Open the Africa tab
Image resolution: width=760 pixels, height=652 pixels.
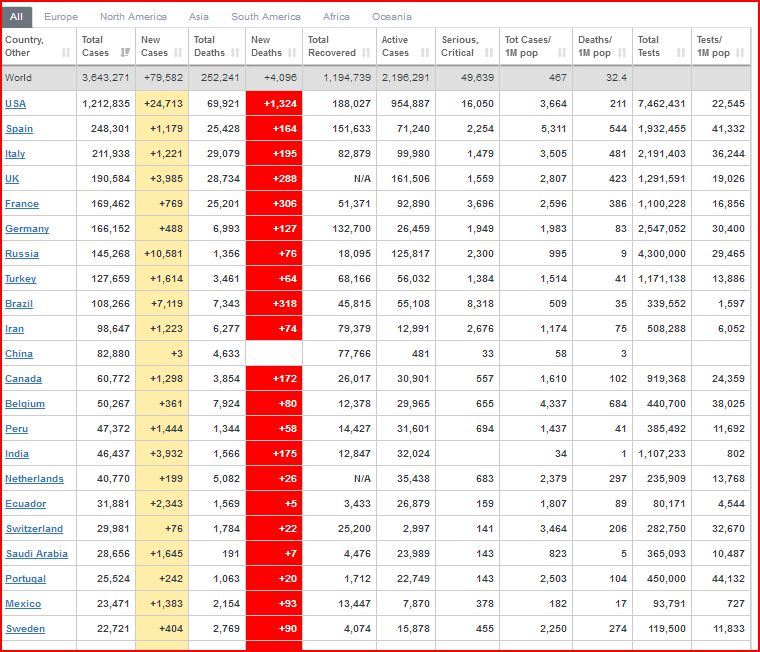pyautogui.click(x=336, y=17)
